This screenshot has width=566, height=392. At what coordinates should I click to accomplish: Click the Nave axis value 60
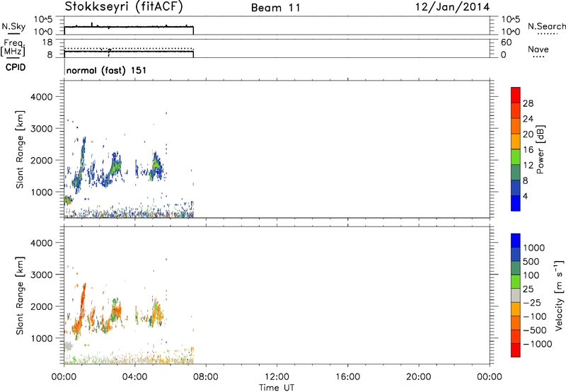(x=506, y=42)
